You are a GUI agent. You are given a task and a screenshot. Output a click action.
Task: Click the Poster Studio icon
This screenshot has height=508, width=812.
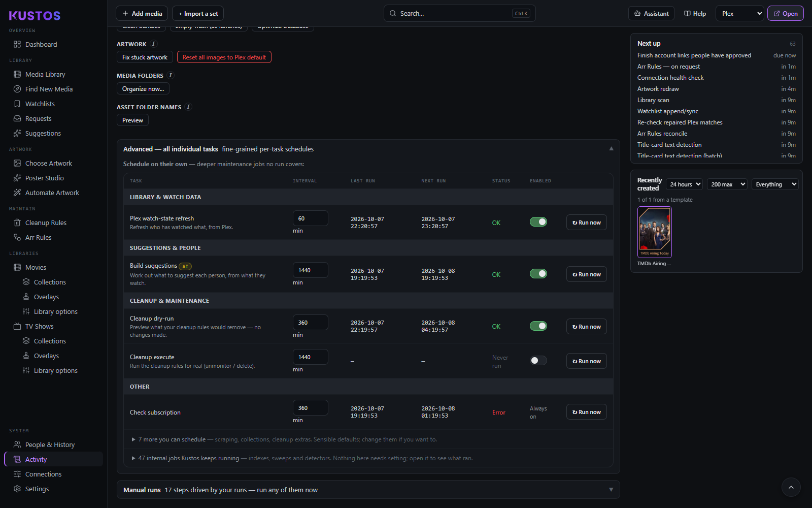click(17, 178)
